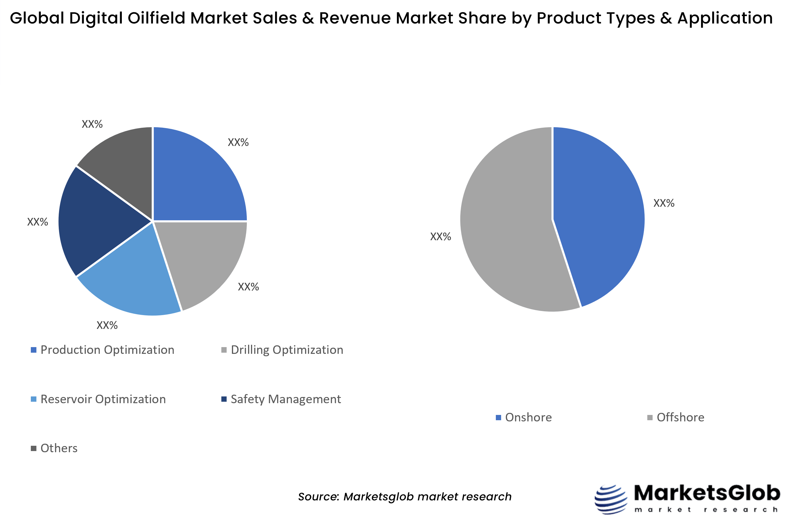Click the Drilling Optimization legend marker
812x523 pixels.
point(224,349)
